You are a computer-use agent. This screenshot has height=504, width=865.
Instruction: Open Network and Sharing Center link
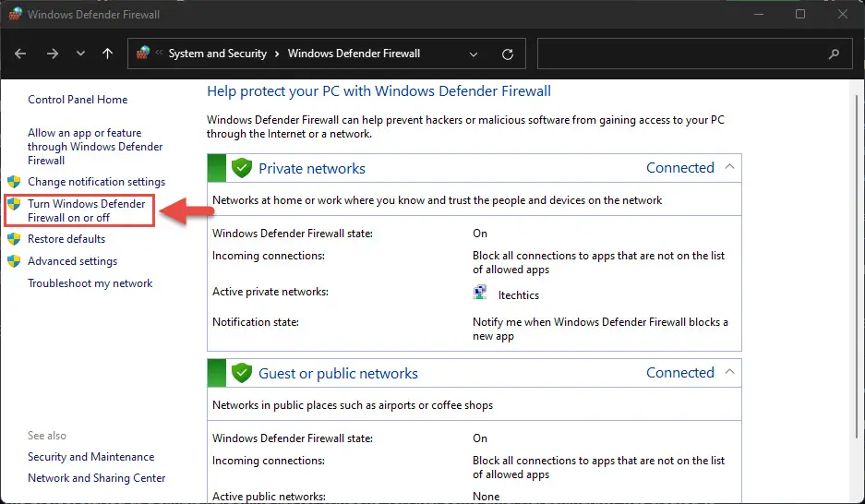pyautogui.click(x=97, y=477)
